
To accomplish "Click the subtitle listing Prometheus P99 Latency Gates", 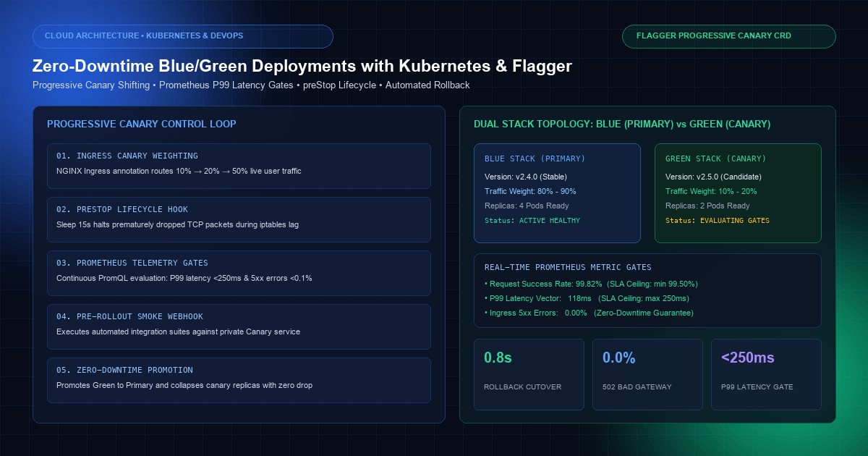I will 251,85.
